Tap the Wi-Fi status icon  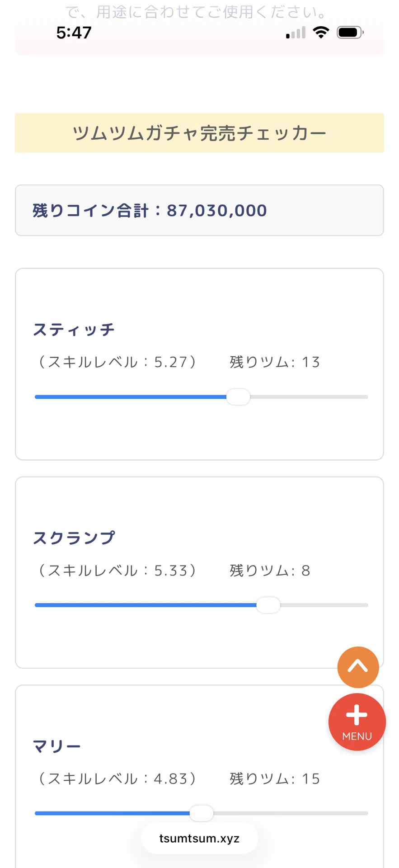pyautogui.click(x=321, y=33)
